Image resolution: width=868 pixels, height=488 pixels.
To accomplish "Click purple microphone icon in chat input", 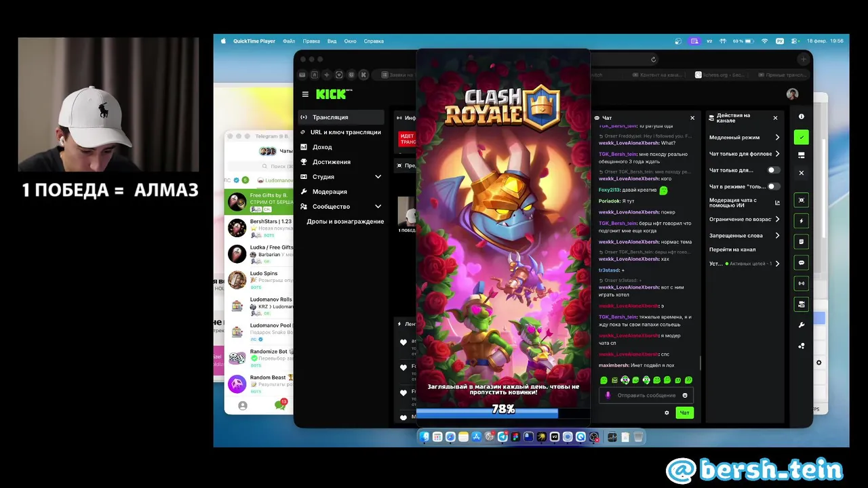I will [608, 395].
